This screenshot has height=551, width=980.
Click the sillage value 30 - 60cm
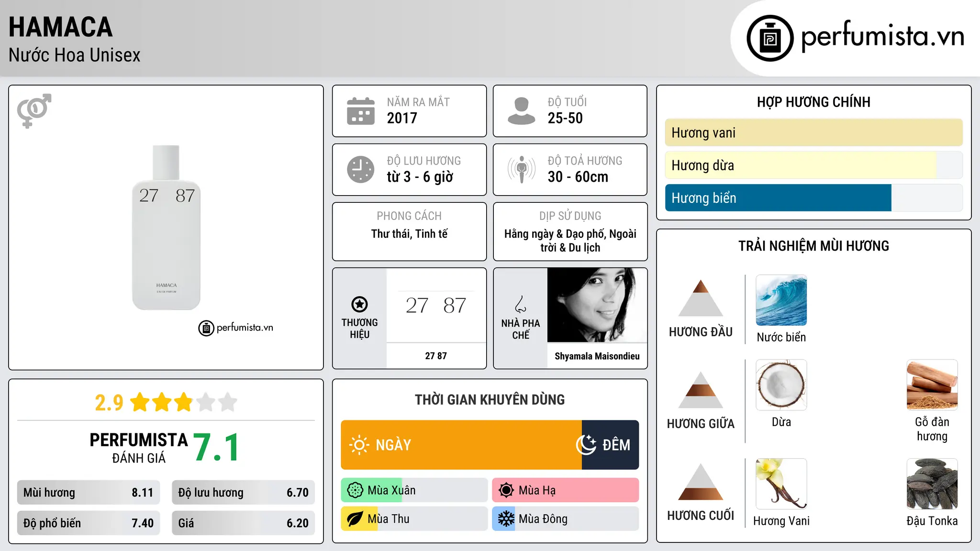point(578,177)
